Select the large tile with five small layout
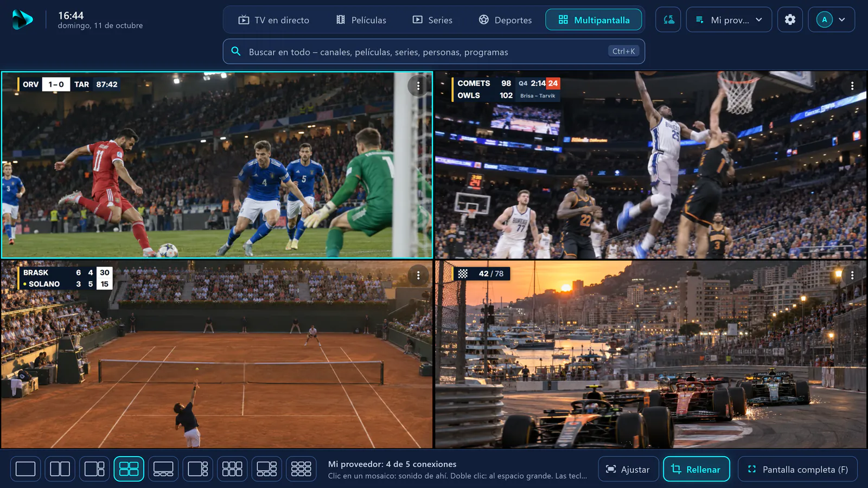Image resolution: width=868 pixels, height=488 pixels. 266,469
